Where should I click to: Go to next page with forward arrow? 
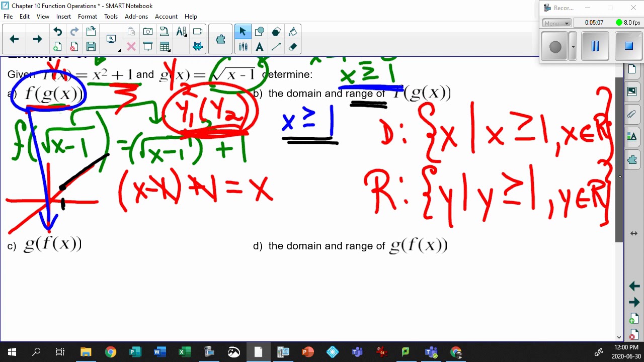click(37, 39)
